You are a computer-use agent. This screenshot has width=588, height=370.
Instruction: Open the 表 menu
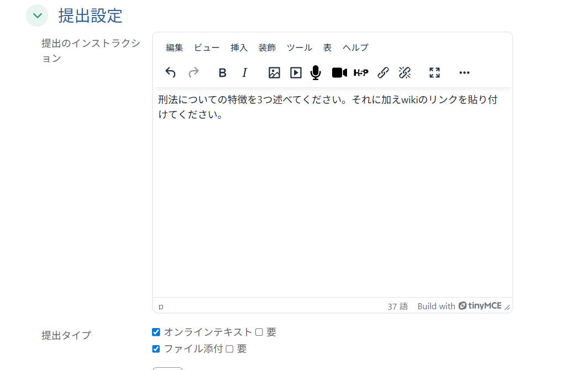[x=327, y=47]
